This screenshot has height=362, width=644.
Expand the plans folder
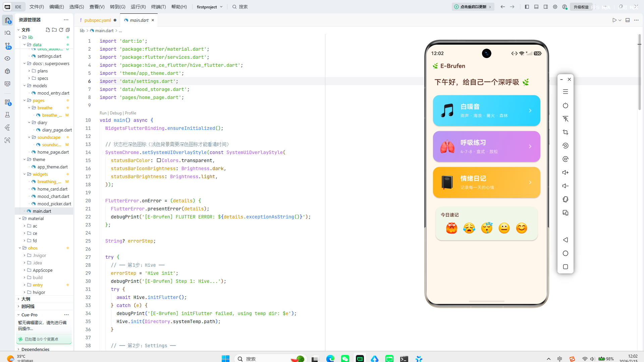(29, 71)
